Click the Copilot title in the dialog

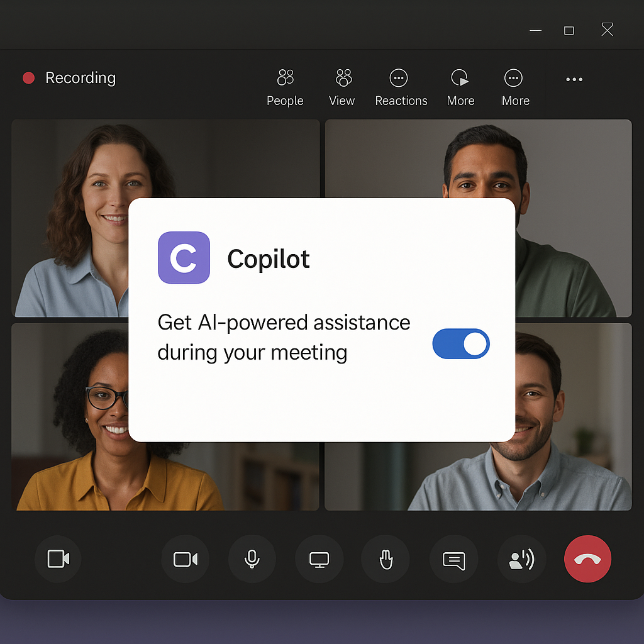(268, 259)
